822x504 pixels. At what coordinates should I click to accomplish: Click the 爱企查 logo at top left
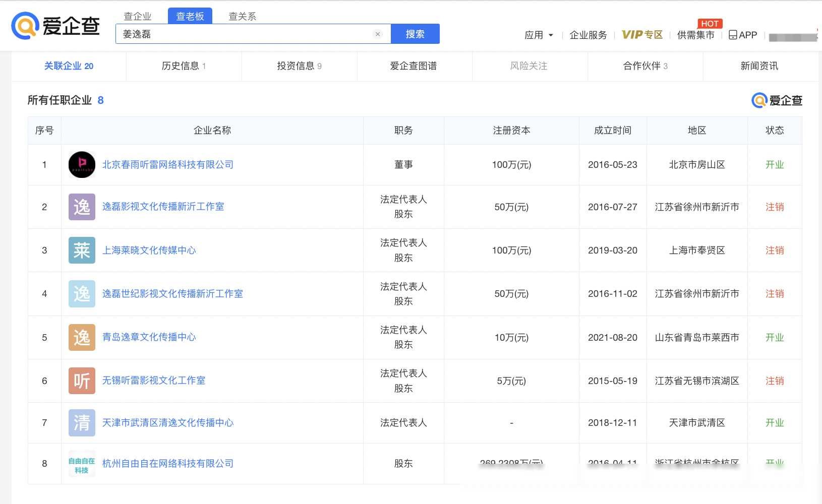55,25
